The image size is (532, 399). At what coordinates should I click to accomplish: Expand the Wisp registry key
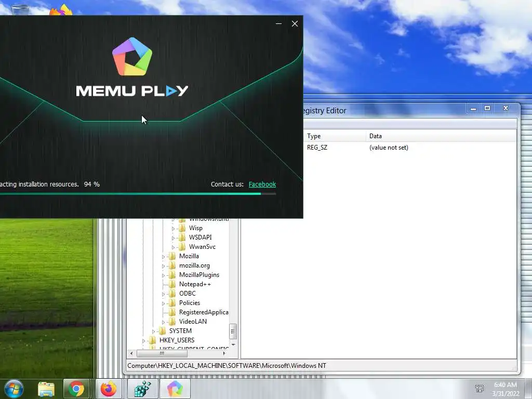173,229
